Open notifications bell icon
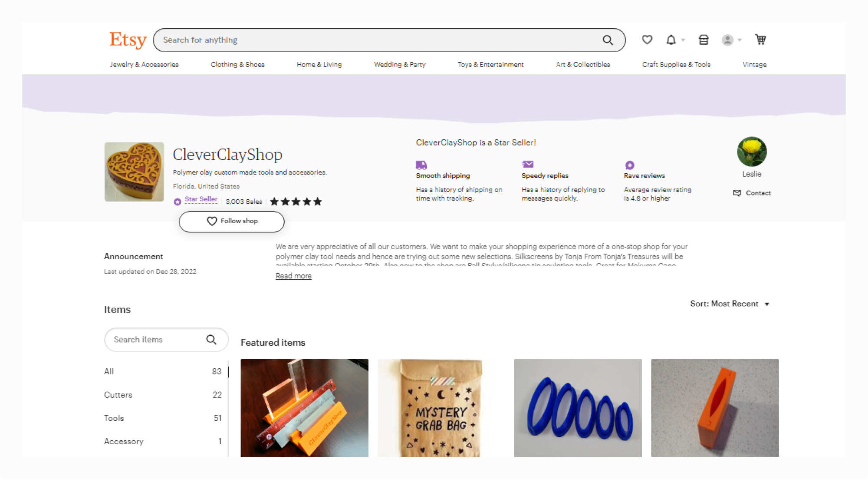 click(x=671, y=40)
